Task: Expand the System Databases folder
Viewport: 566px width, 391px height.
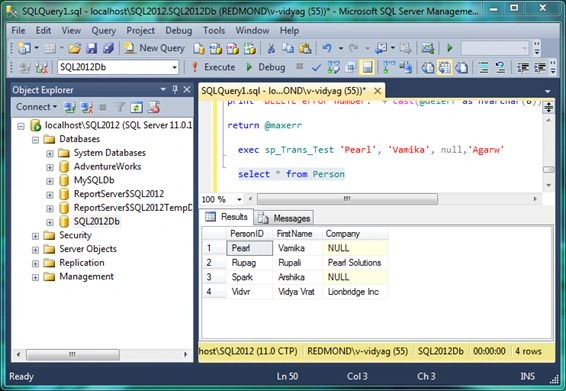Action: (50, 154)
